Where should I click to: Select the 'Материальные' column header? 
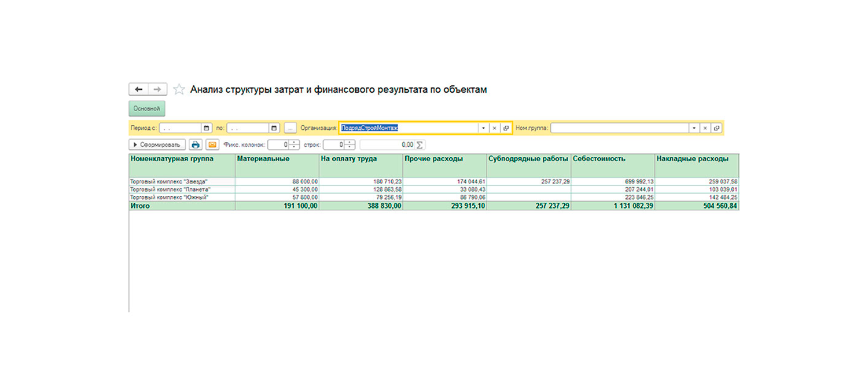click(277, 166)
